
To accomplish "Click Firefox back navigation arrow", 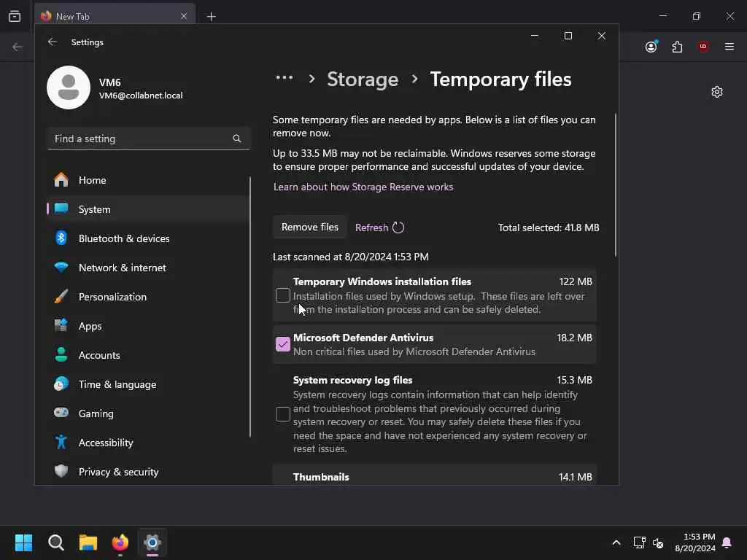I will (x=18, y=47).
